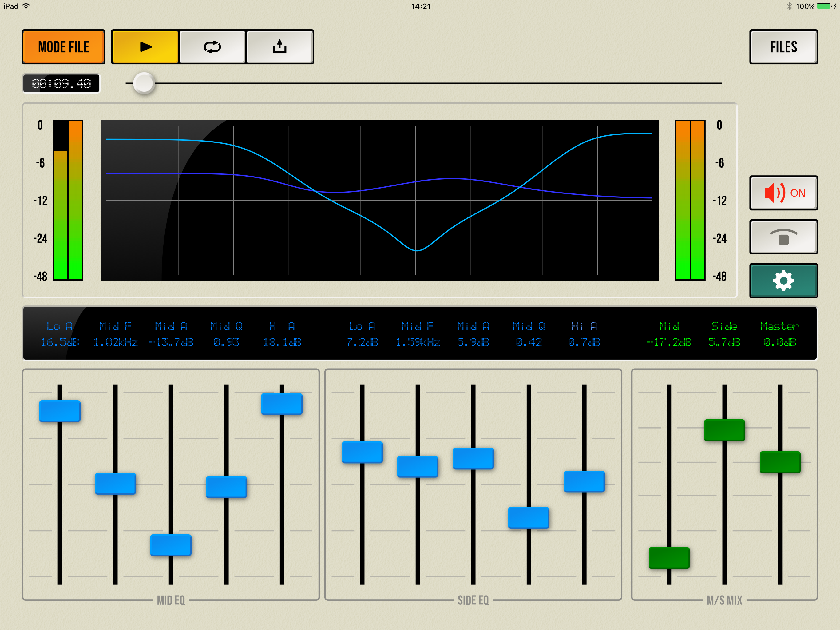Click the playback position slider knob

[144, 83]
